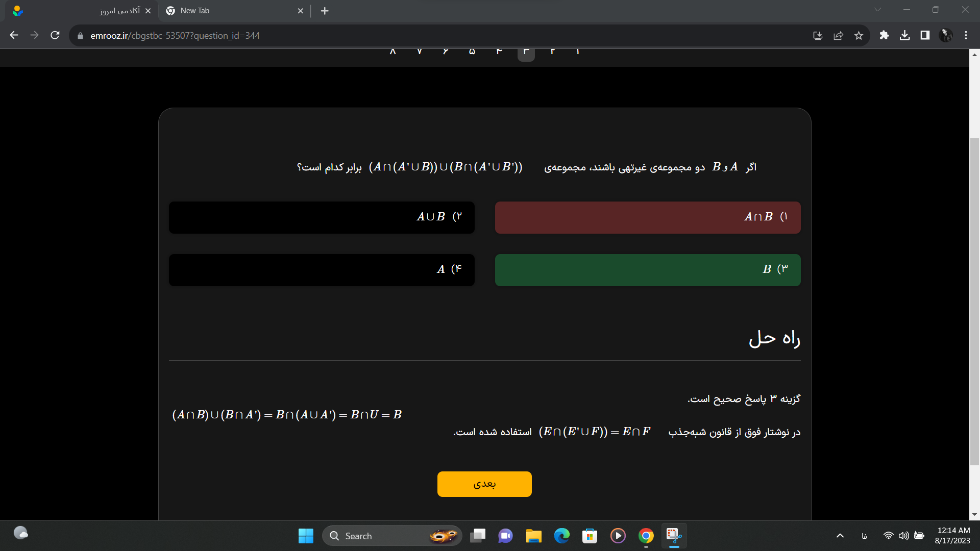This screenshot has width=980, height=551.
Task: Bookmark this page with star icon
Action: [859, 36]
